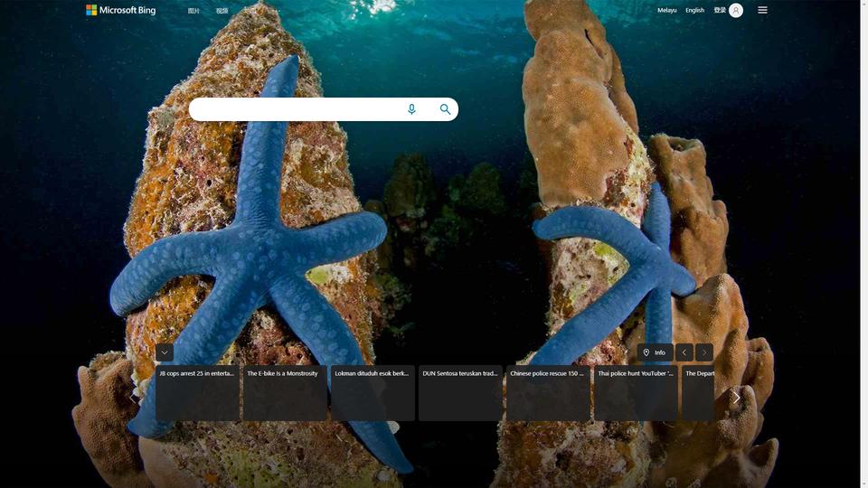Click the page vertical scrollbar
The image size is (868, 488).
864,244
